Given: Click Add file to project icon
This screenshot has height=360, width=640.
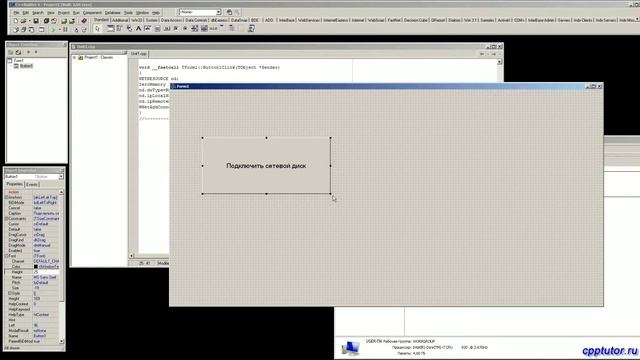Looking at the screenshot, I should coord(64,21).
